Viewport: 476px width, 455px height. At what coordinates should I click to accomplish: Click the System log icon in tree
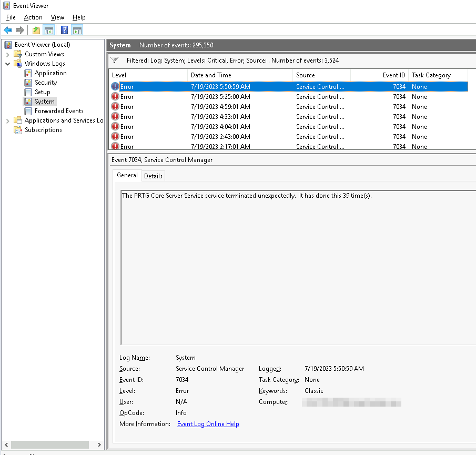pos(28,102)
